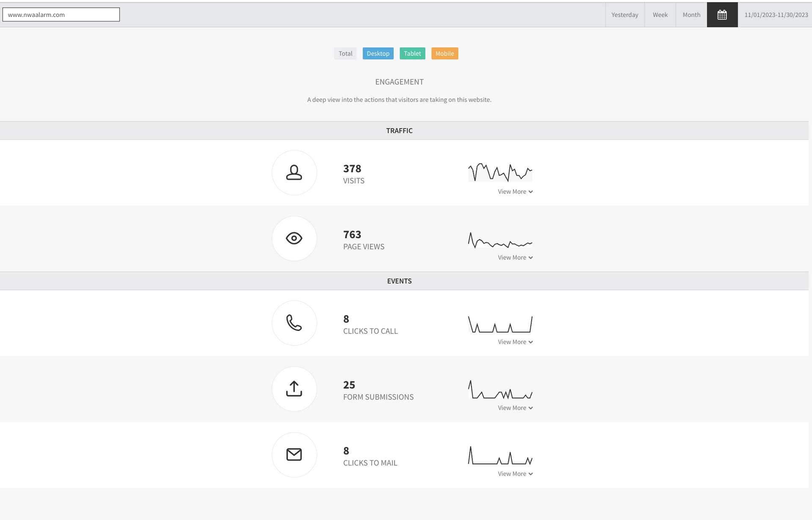The width and height of the screenshot is (812, 520).
Task: Click the Form Submissions upload icon
Action: (x=294, y=388)
